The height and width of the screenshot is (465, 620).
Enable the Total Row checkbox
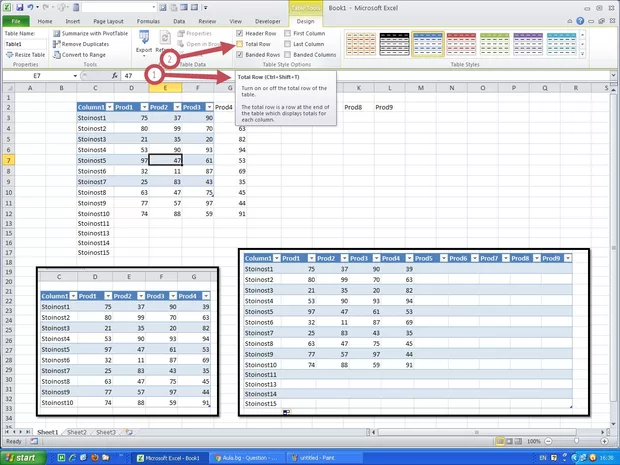point(239,44)
